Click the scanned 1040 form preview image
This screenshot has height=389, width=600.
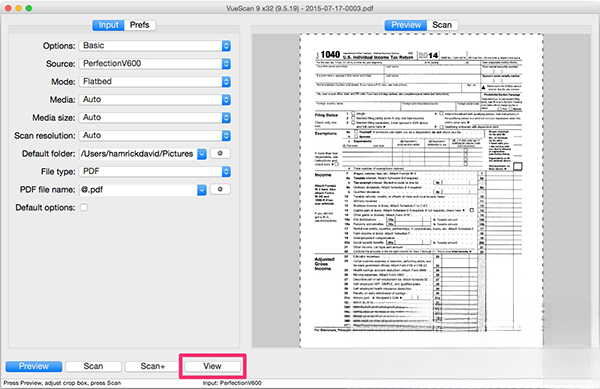click(x=421, y=190)
